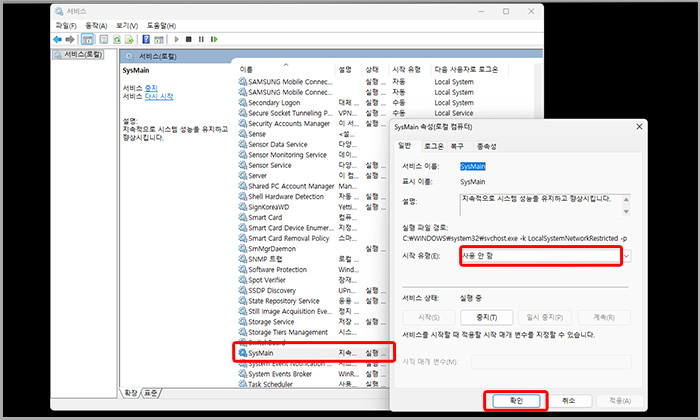Image resolution: width=700 pixels, height=420 pixels.
Task: Toggle the console tree show/hide toolbar icon
Action: point(88,40)
